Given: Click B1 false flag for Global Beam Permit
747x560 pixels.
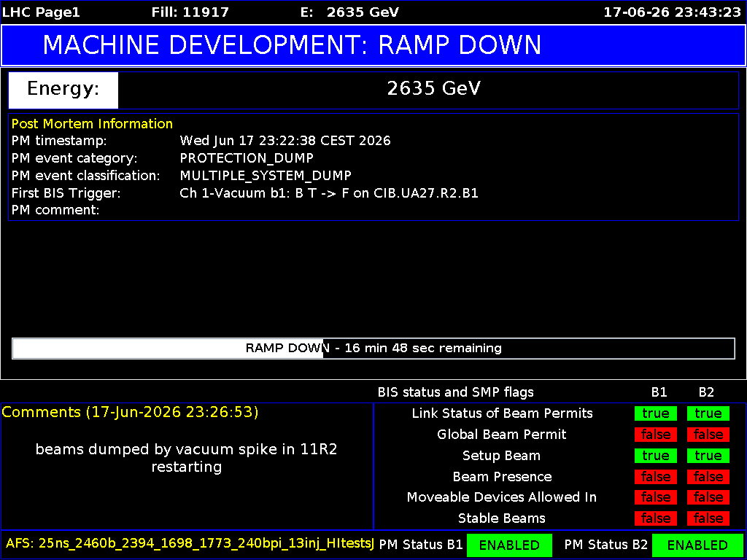Looking at the screenshot, I should coord(656,435).
